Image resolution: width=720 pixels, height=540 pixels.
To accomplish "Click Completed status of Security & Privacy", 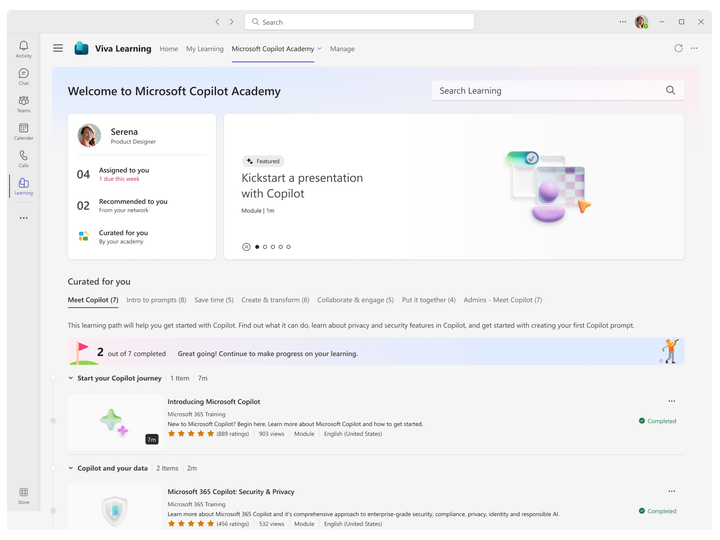I will tap(658, 511).
